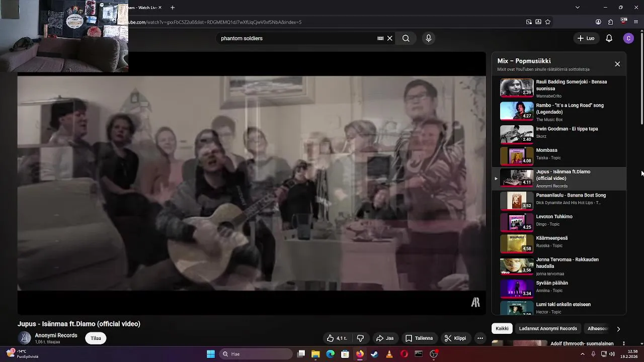This screenshot has width=644, height=362.
Task: Open Opera browser from taskbar
Action: coord(404,354)
